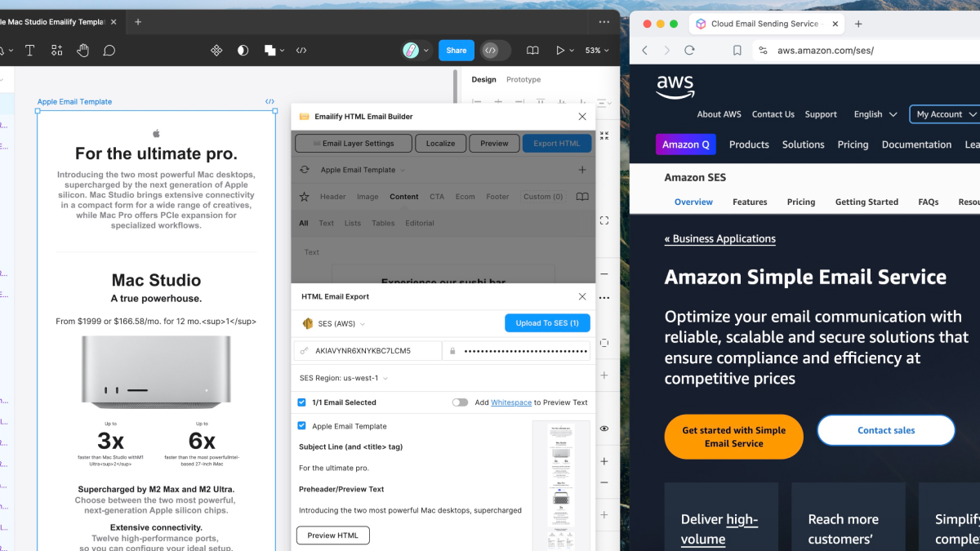Open the Apple Email Template dropdown in Emailify
Image resolution: width=980 pixels, height=551 pixels.
click(x=363, y=170)
